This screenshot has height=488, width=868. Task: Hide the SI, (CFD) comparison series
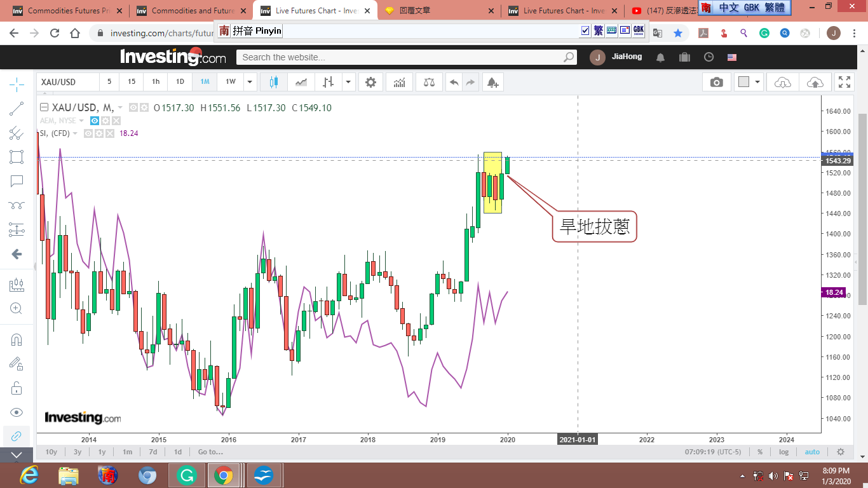(89, 133)
